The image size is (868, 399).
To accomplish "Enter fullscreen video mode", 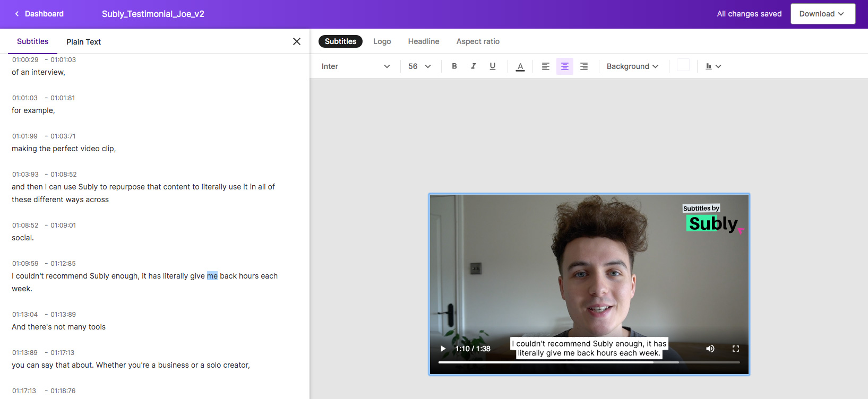I will tap(735, 349).
